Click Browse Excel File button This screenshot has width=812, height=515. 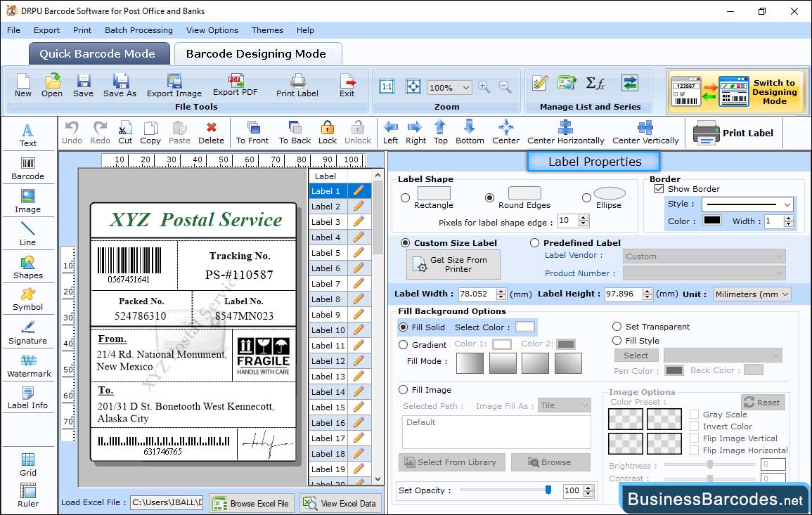click(252, 503)
